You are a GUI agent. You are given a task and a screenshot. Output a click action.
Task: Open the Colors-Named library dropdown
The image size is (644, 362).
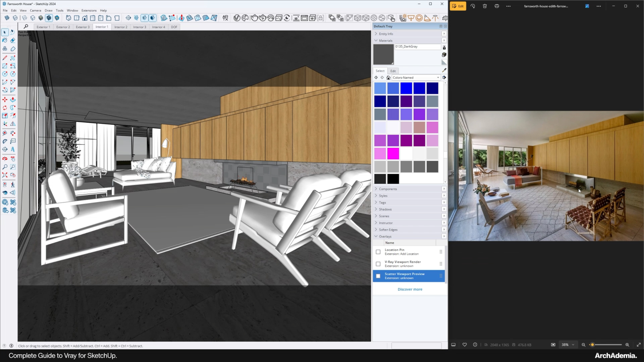pos(416,77)
